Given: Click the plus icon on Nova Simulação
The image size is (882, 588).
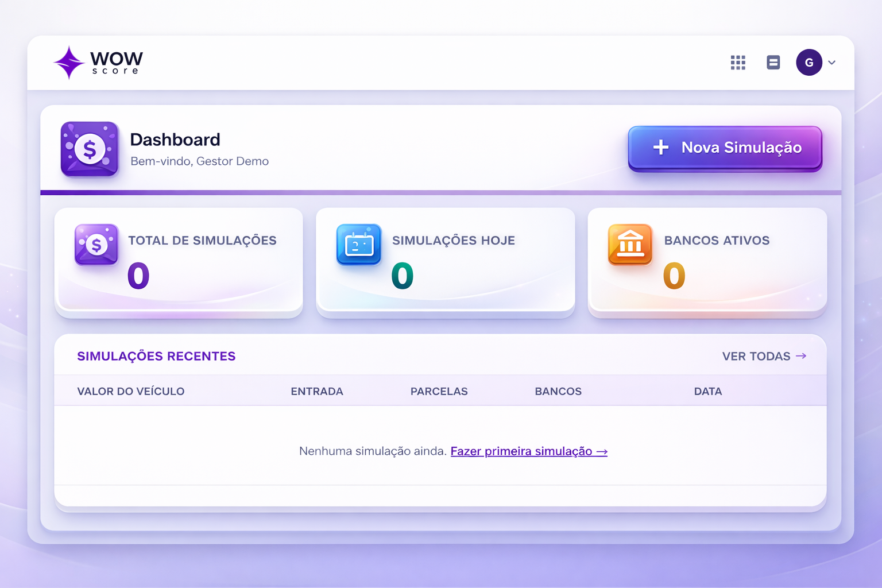Looking at the screenshot, I should [x=661, y=148].
